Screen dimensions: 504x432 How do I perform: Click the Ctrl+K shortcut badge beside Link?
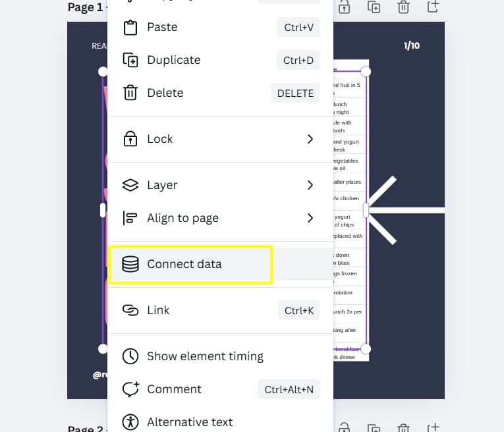pos(299,310)
